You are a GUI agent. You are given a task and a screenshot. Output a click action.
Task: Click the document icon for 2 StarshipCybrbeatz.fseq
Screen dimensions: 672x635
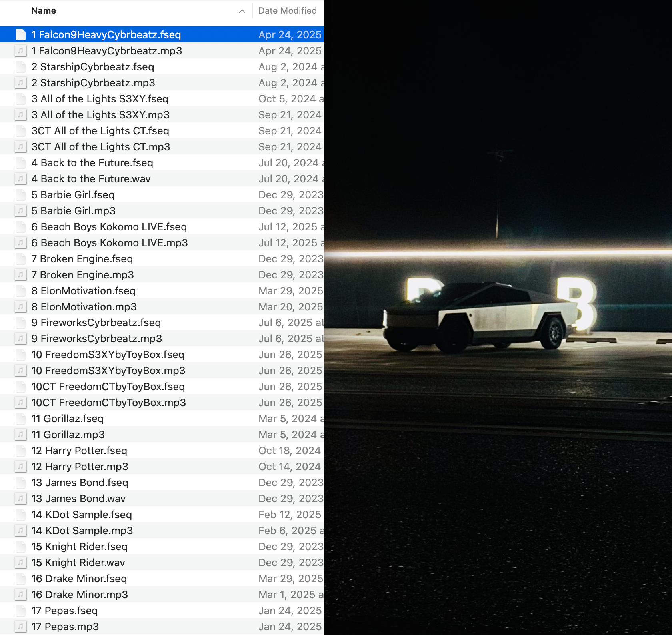click(x=21, y=67)
